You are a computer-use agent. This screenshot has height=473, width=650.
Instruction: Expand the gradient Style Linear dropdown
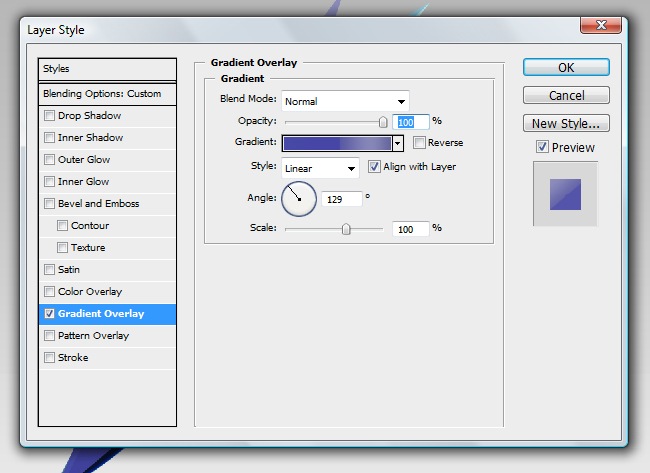350,168
